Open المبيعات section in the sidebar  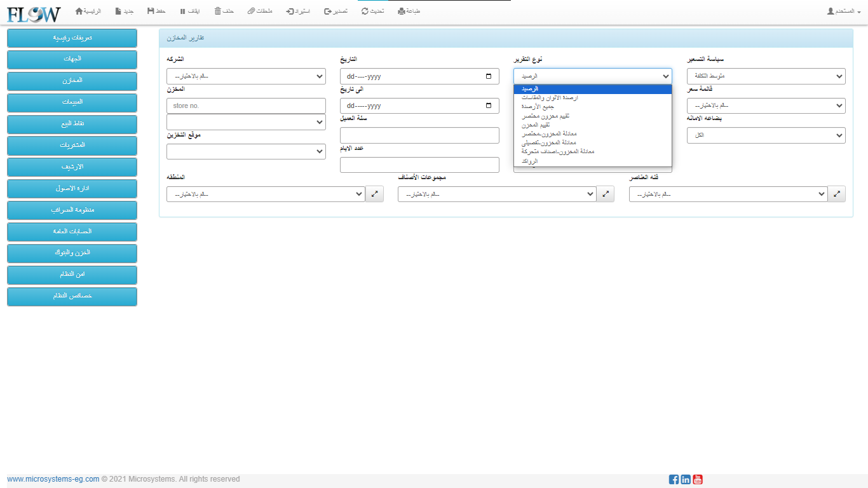pyautogui.click(x=72, y=102)
